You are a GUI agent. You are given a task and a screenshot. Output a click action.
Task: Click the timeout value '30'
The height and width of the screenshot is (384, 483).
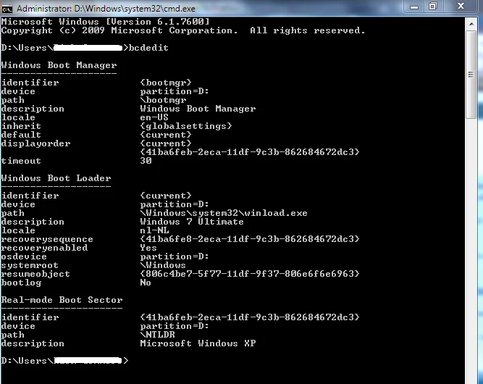146,161
